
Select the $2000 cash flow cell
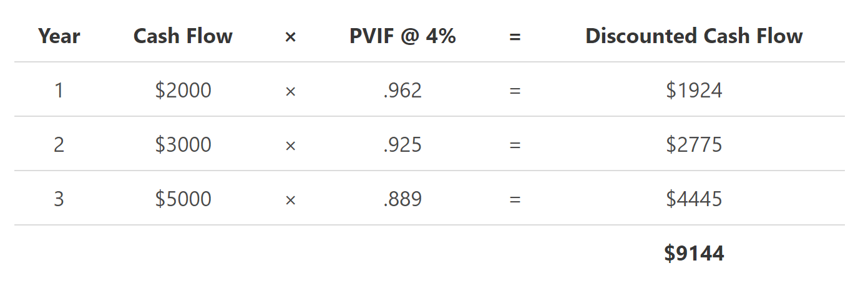(x=183, y=91)
